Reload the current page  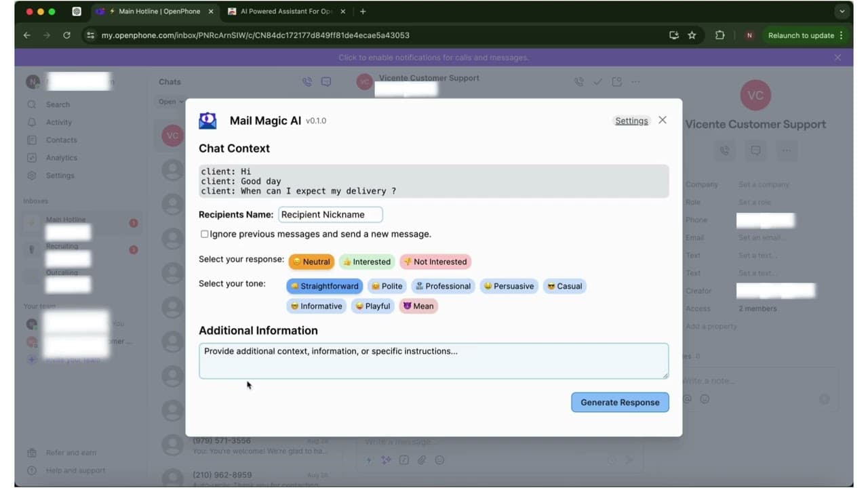[66, 35]
